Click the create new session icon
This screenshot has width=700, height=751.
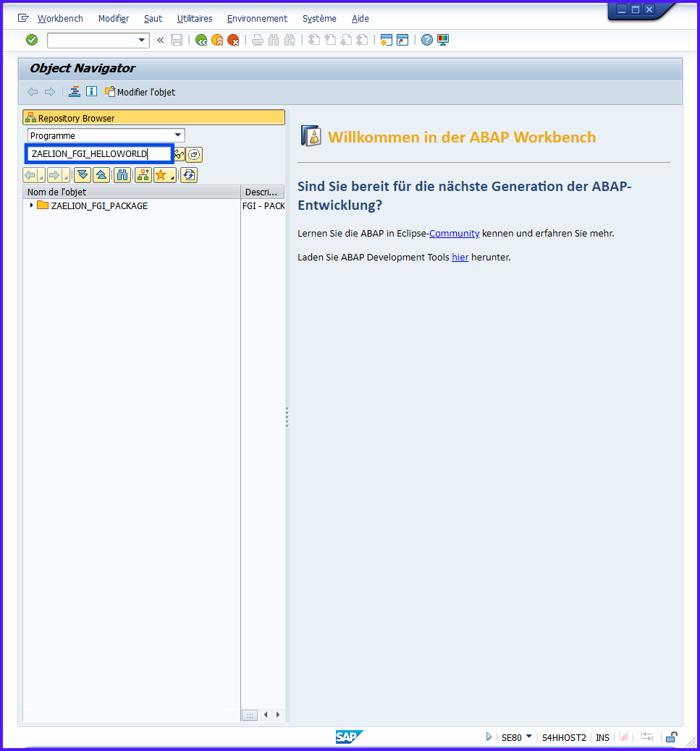point(386,40)
